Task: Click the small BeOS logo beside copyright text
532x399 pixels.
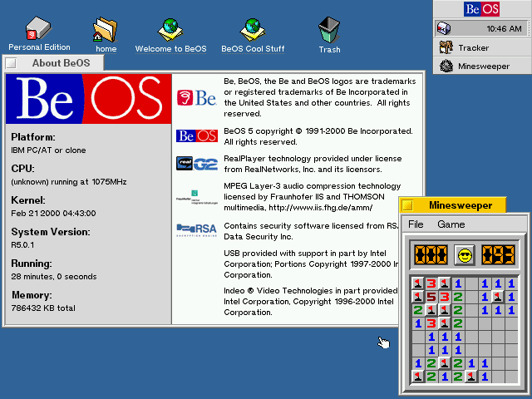Action: pos(197,135)
